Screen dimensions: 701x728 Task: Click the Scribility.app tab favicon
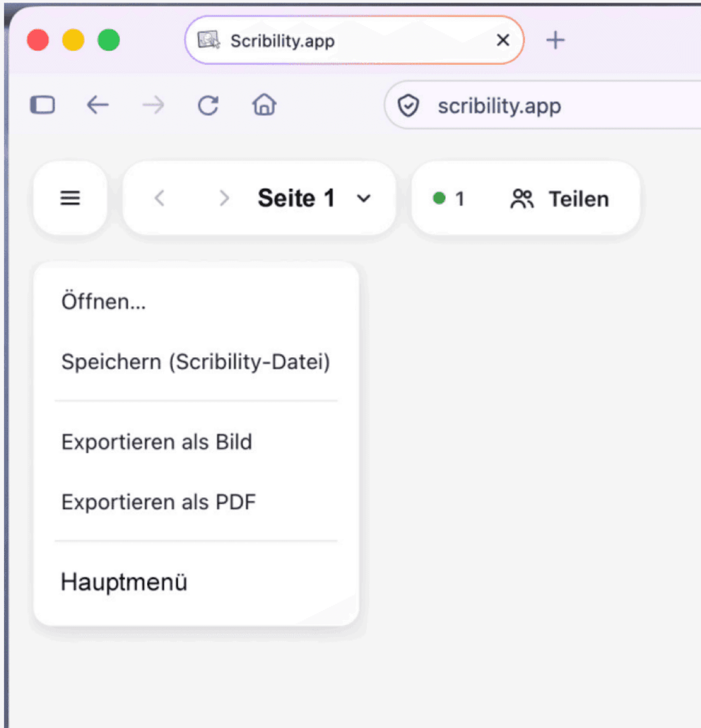209,40
